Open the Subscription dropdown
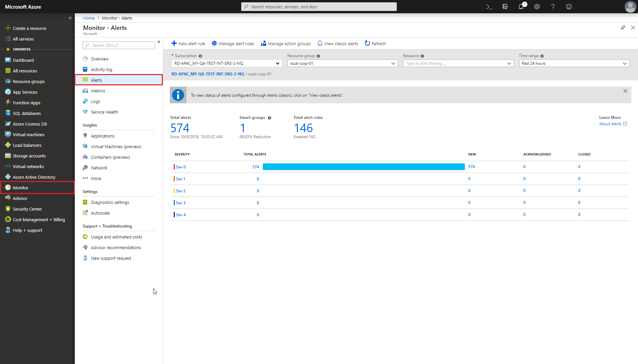Viewport: 638px width, 364px height. click(227, 63)
